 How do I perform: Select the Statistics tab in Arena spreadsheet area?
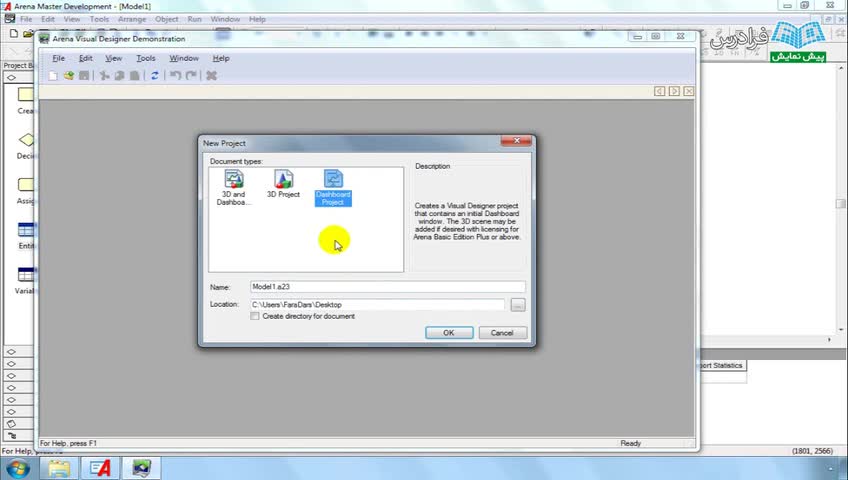coord(723,366)
